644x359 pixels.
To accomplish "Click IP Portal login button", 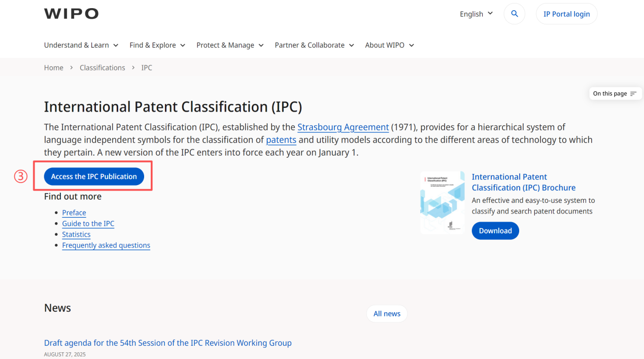I will [x=566, y=14].
